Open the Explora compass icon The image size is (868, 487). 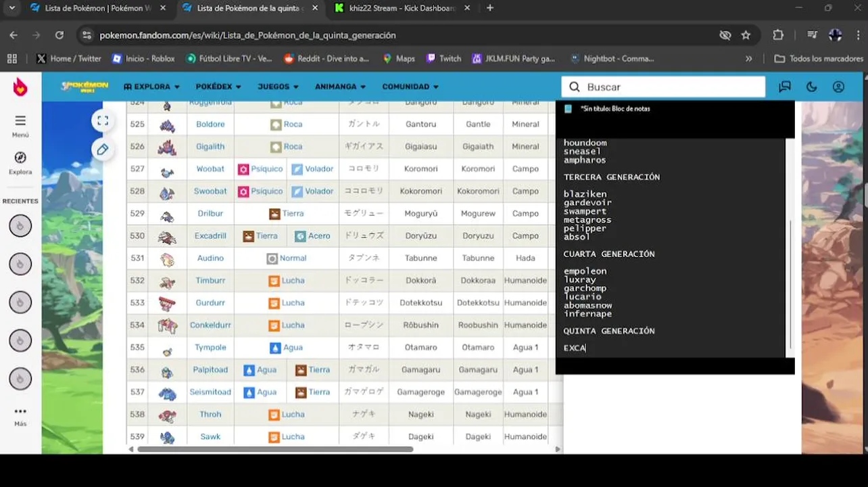20,157
